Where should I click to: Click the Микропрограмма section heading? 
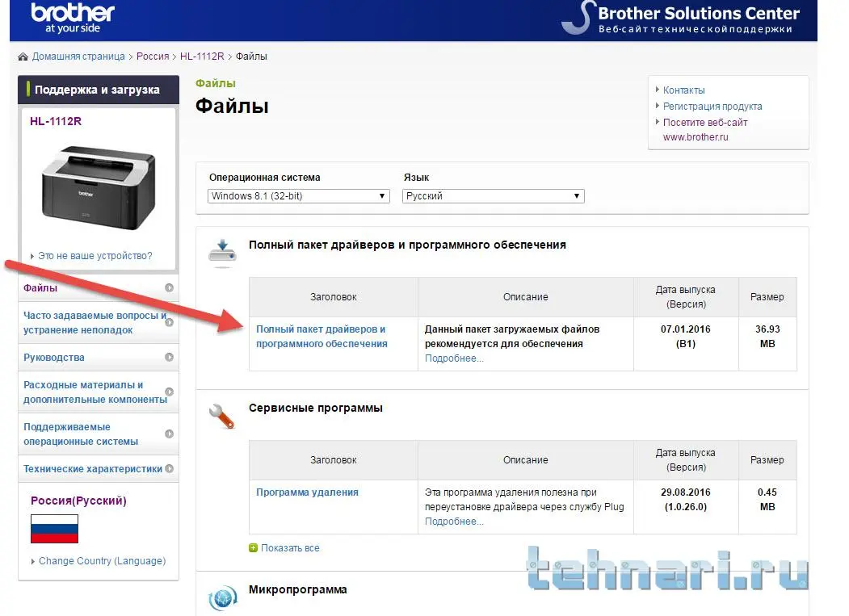pos(298,589)
